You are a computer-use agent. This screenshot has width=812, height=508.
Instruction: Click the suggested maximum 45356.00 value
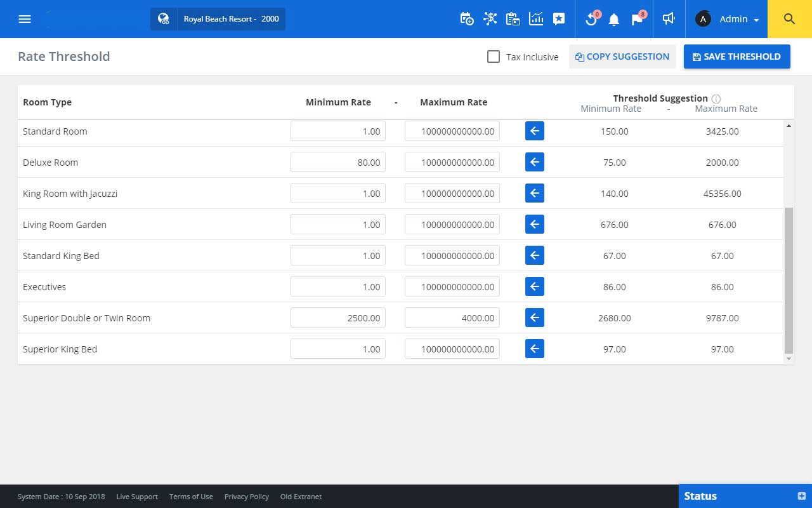pos(723,194)
